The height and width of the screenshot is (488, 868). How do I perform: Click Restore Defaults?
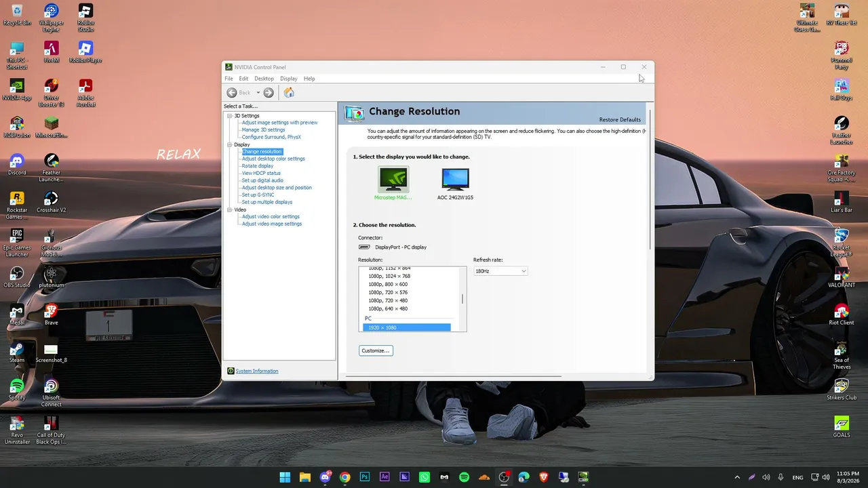[x=620, y=120]
